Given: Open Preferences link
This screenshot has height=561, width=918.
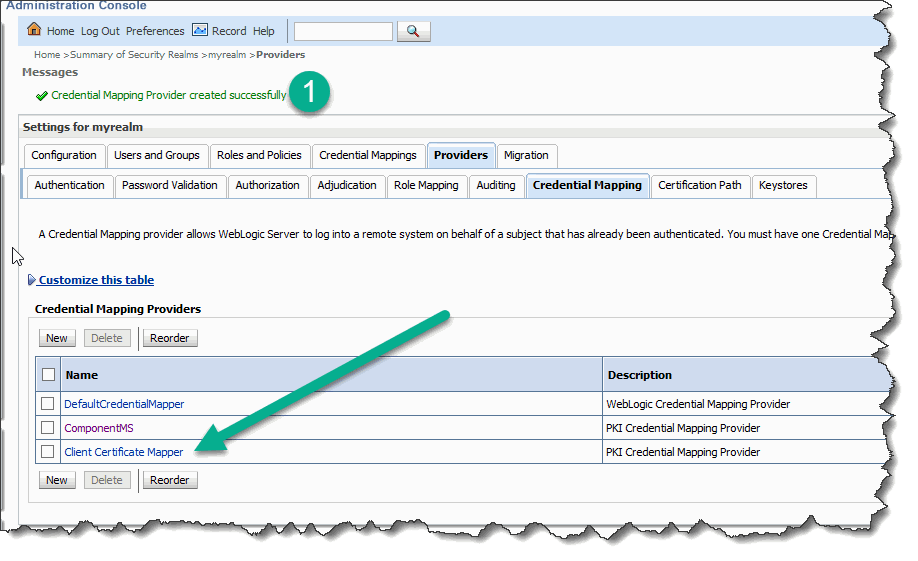Looking at the screenshot, I should 155,31.
